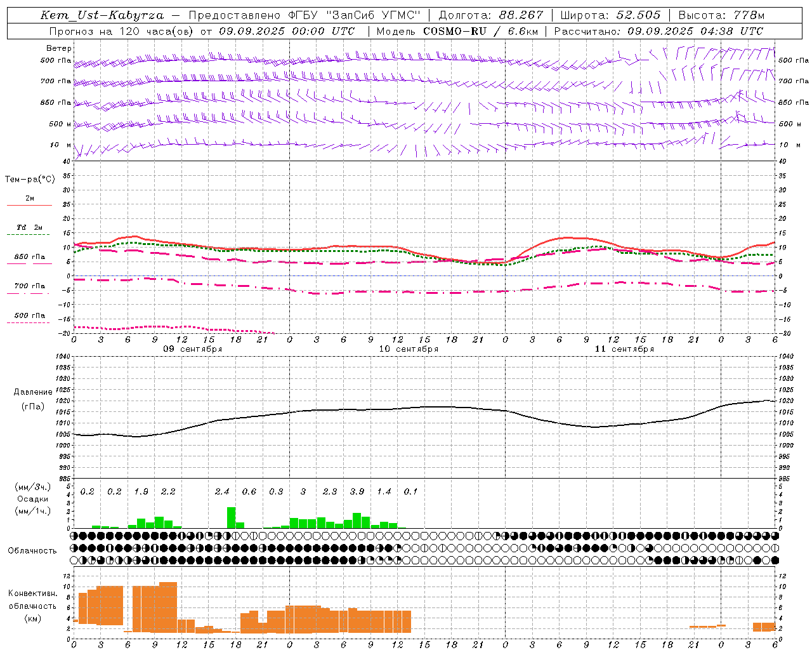The height and width of the screenshot is (650, 812).
Task: Click the 500 гПа temperature legend entry
Action: pyautogui.click(x=30, y=315)
